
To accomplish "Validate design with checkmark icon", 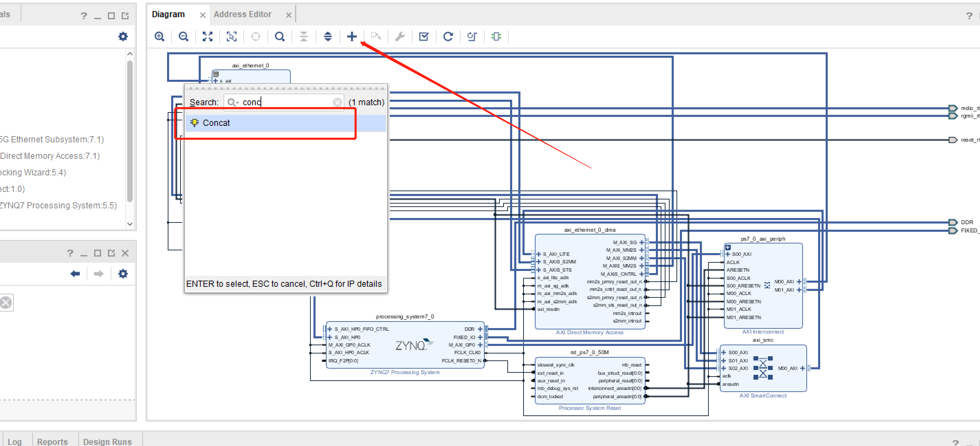I will [x=424, y=36].
